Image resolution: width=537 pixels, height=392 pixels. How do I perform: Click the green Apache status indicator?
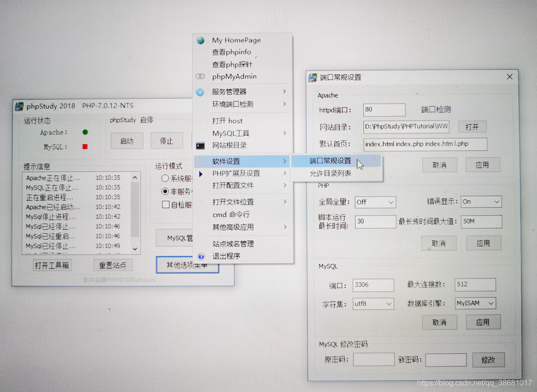pyautogui.click(x=85, y=133)
